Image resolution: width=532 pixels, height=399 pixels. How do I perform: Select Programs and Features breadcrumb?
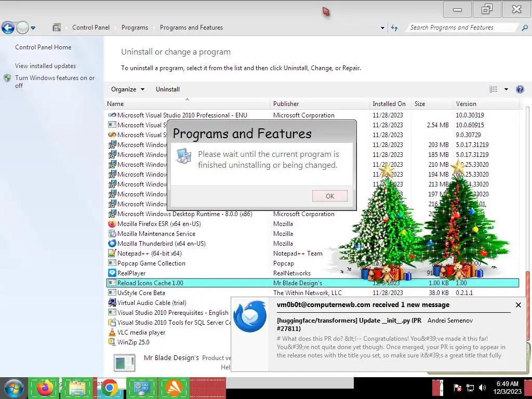(x=191, y=28)
